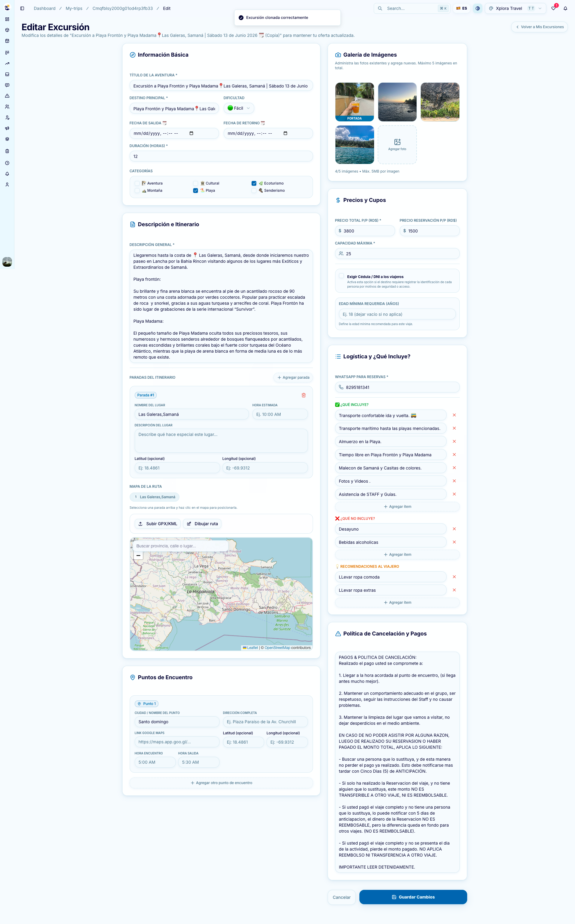The image size is (575, 924).
Task: Open the Fecha de Retorno date picker icon
Action: click(286, 133)
